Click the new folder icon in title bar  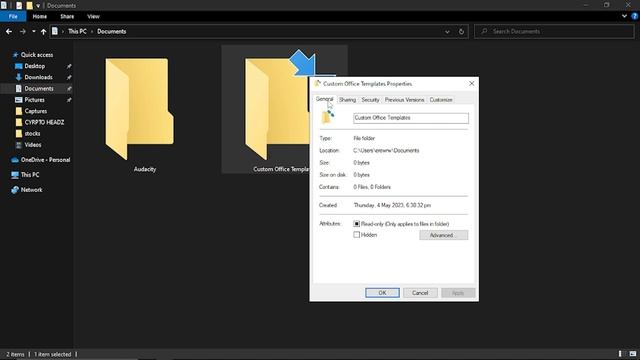click(x=29, y=6)
